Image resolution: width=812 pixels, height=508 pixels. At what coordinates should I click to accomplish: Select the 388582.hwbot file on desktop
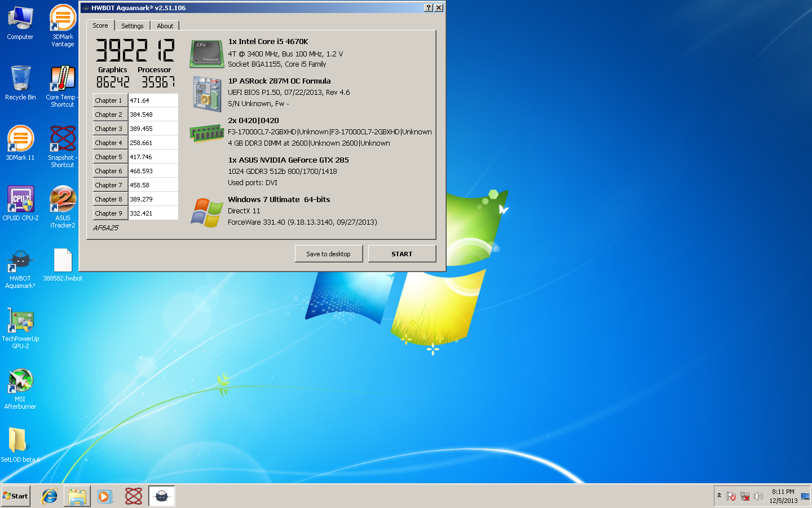coord(63,265)
